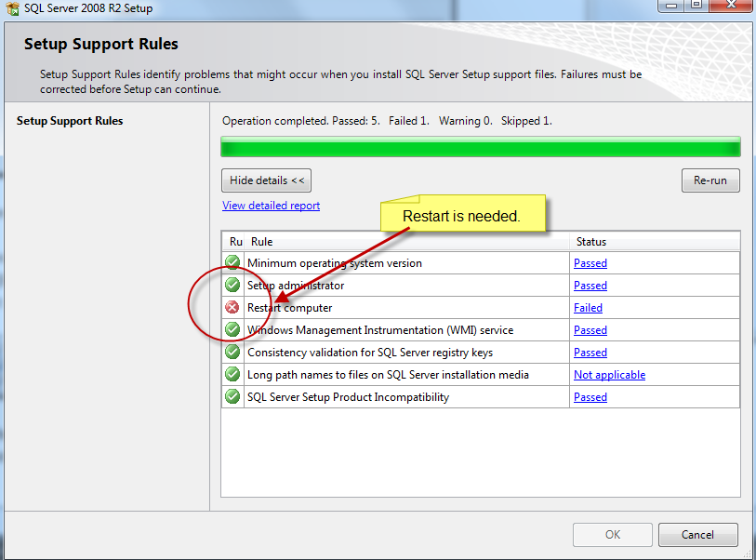Select SQL Server Setup Product Incompatibility text
756x560 pixels.
pos(348,397)
